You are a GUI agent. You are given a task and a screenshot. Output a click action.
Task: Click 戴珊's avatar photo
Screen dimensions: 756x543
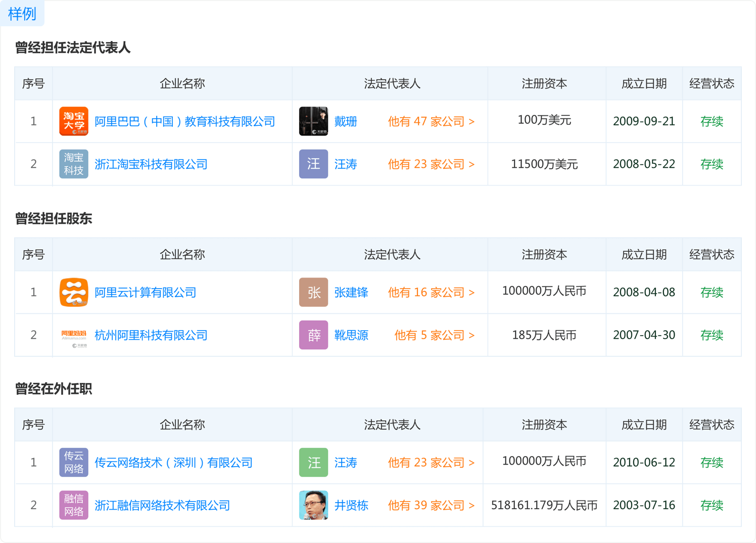(x=313, y=121)
